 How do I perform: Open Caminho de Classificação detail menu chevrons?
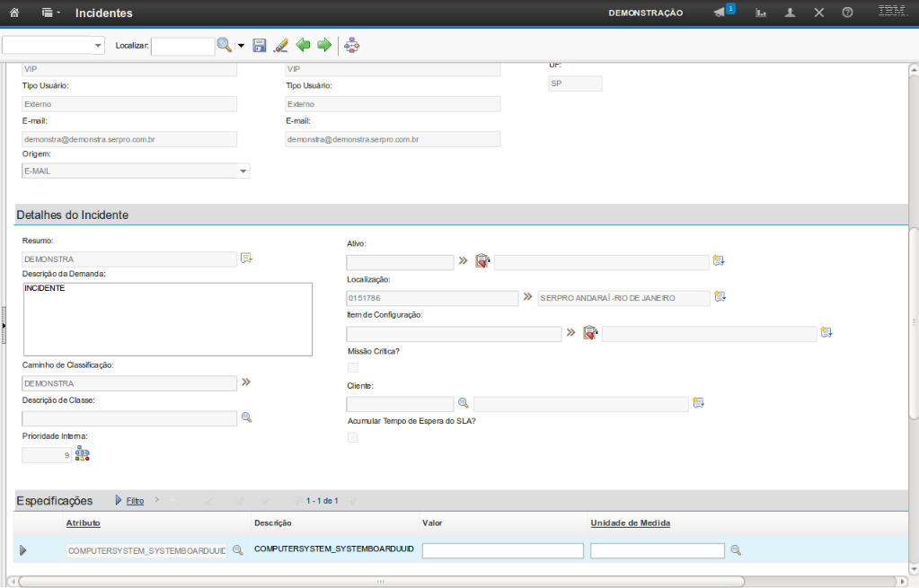click(245, 382)
